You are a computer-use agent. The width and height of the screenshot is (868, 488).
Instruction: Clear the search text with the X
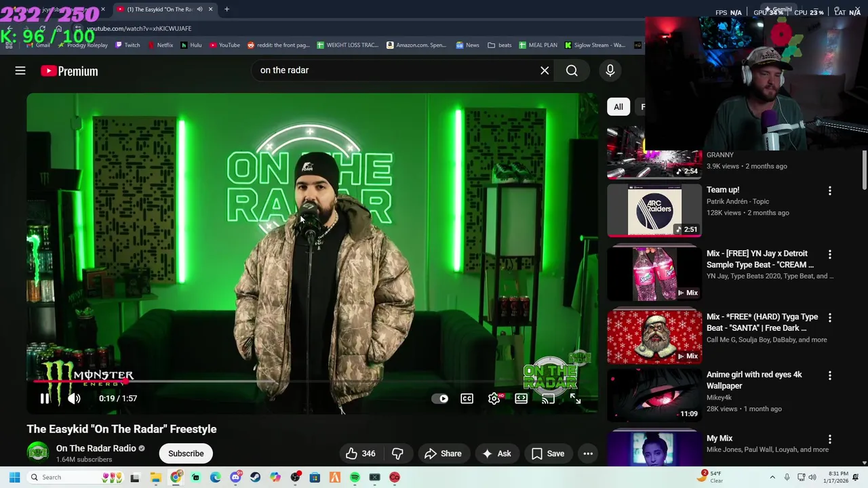545,70
